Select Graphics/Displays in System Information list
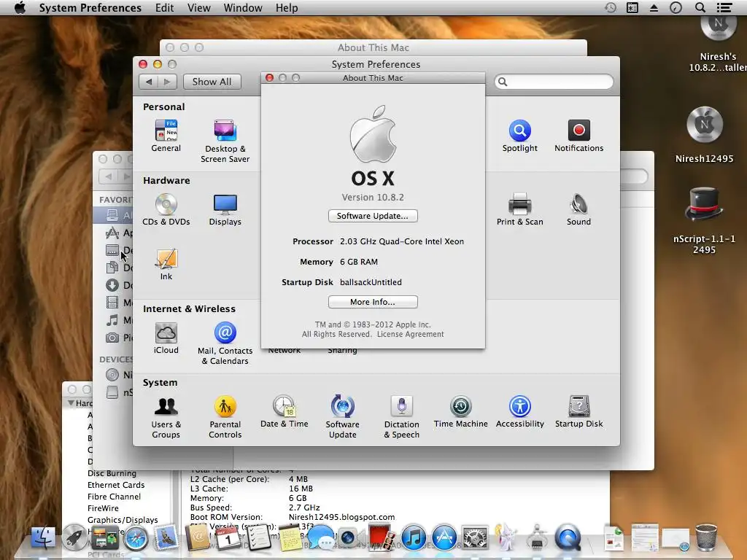Viewport: 747px width, 560px height. (123, 520)
